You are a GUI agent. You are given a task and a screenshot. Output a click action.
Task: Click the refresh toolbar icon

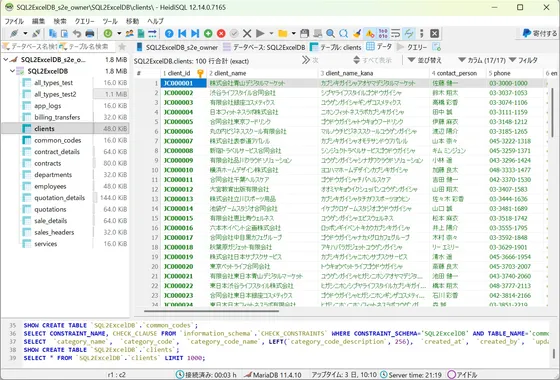[108, 34]
